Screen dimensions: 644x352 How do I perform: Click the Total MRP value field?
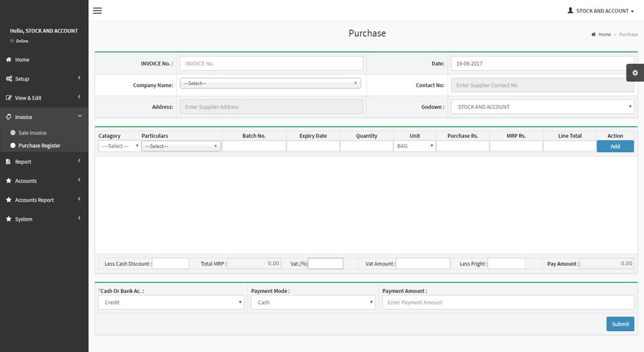(254, 263)
